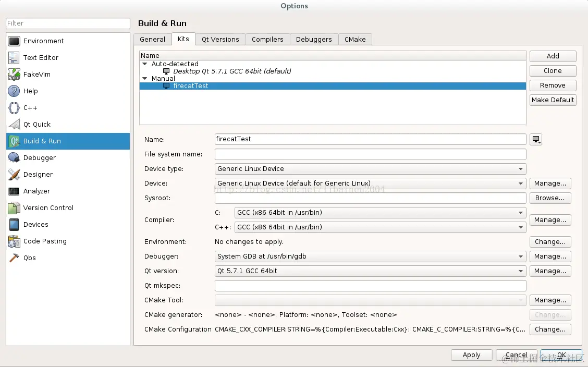The height and width of the screenshot is (367, 588).
Task: Click the Sysroot path field
Action: pos(371,198)
